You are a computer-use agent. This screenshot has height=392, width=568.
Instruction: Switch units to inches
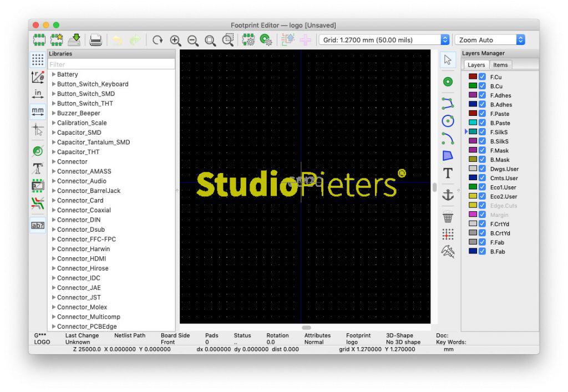coord(38,94)
